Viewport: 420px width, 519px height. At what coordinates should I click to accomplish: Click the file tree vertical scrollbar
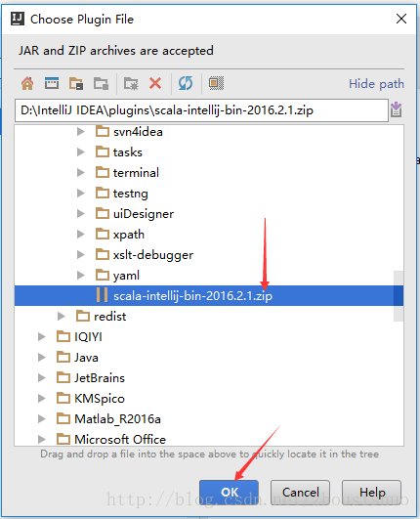click(x=399, y=296)
